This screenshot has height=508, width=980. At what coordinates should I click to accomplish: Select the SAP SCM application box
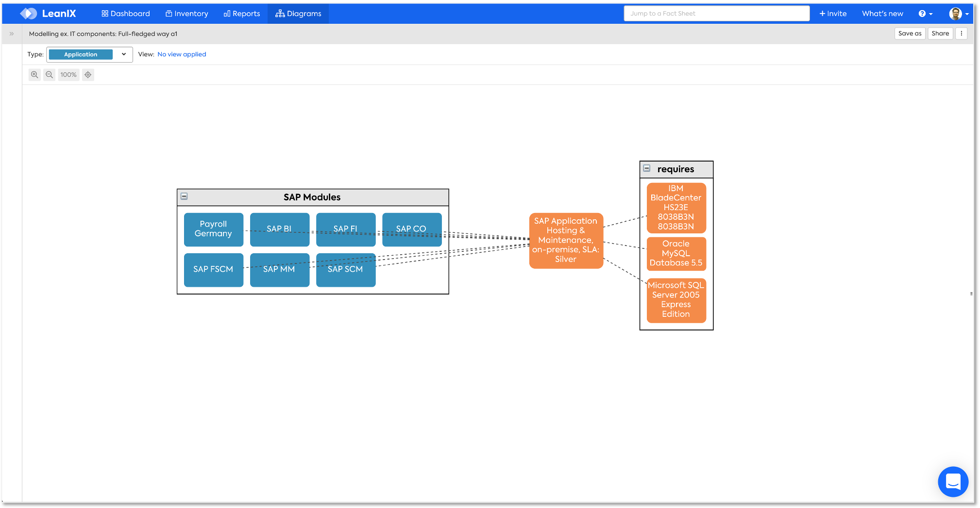pos(346,270)
